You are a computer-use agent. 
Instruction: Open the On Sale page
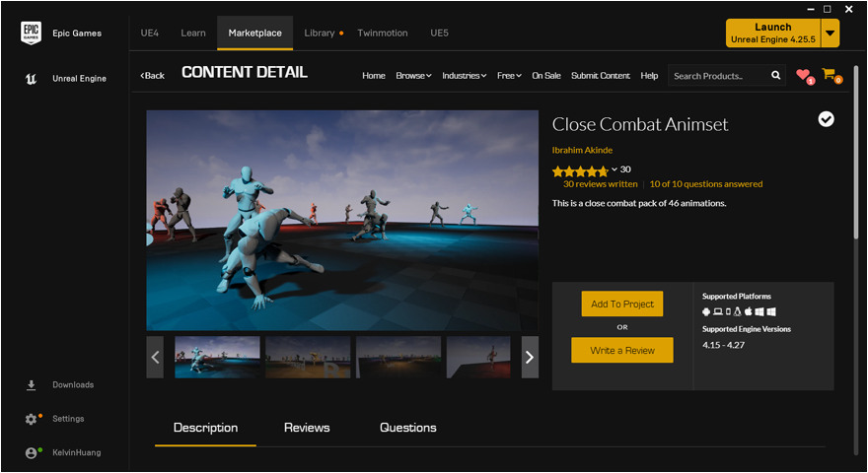tap(546, 76)
